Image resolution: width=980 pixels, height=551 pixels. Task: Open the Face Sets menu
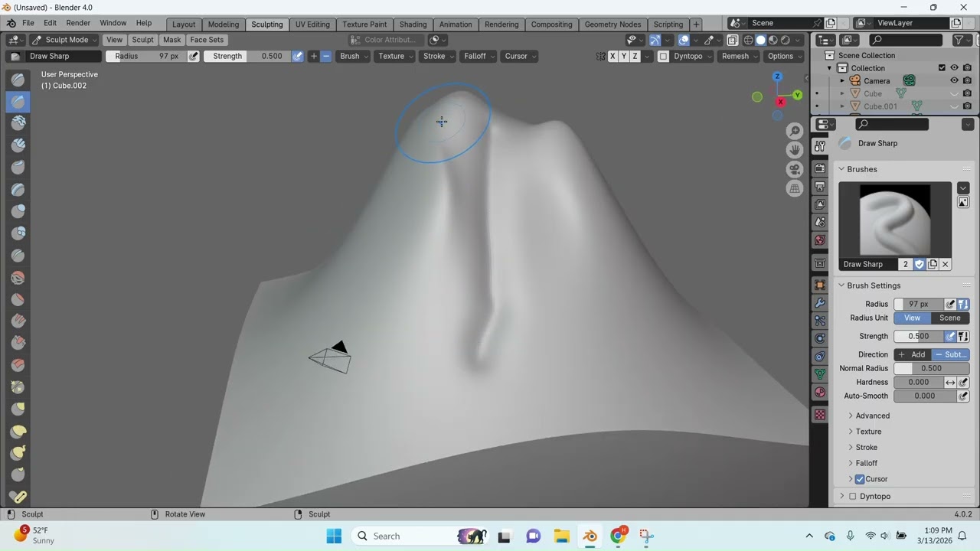point(207,40)
